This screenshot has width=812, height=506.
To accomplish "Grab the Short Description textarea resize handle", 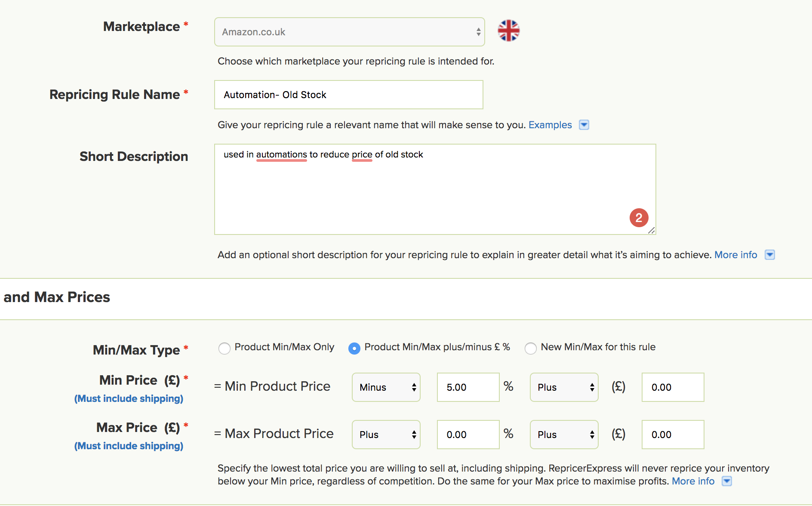I will [652, 231].
